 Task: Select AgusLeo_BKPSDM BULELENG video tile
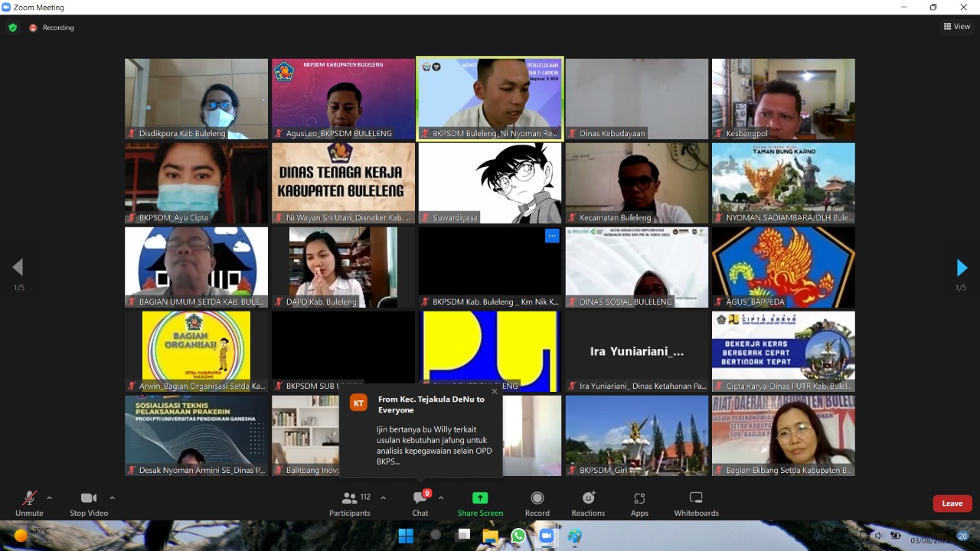[343, 99]
